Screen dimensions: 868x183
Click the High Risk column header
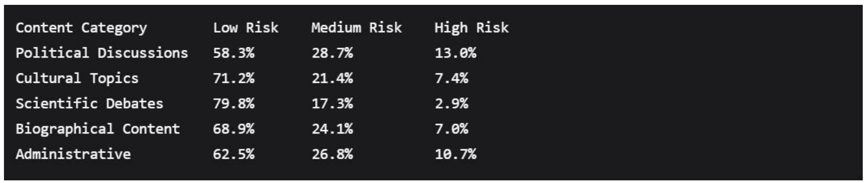click(471, 28)
